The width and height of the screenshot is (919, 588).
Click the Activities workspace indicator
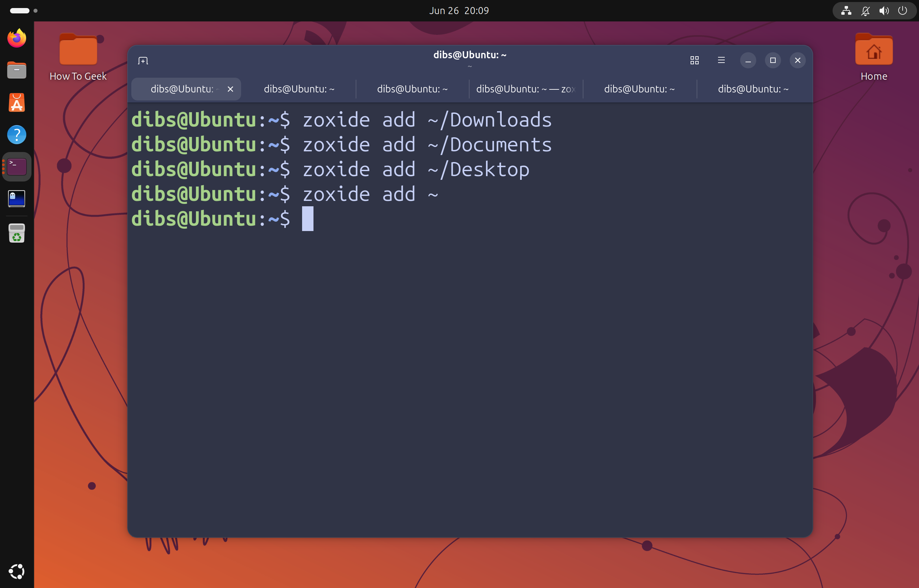23,11
